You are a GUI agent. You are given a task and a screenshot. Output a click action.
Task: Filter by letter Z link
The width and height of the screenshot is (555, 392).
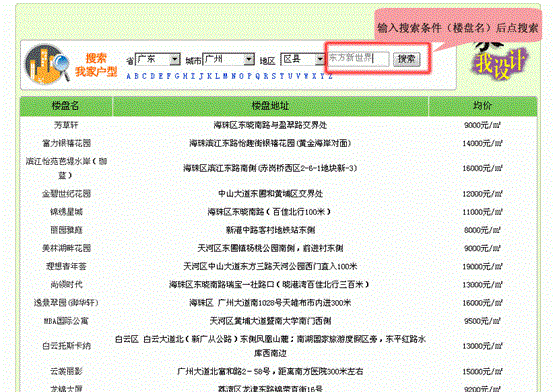(x=330, y=76)
